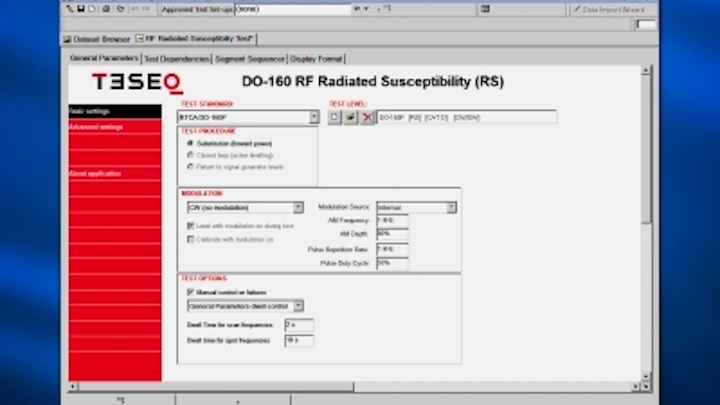
Task: Click the first tool icon in top toolbar
Action: 70,9
